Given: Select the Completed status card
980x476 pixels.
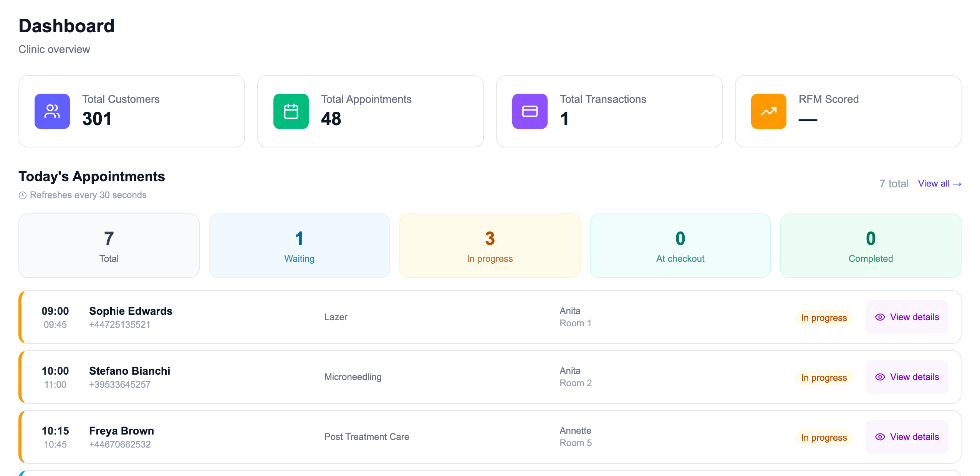Looking at the screenshot, I should [x=871, y=246].
